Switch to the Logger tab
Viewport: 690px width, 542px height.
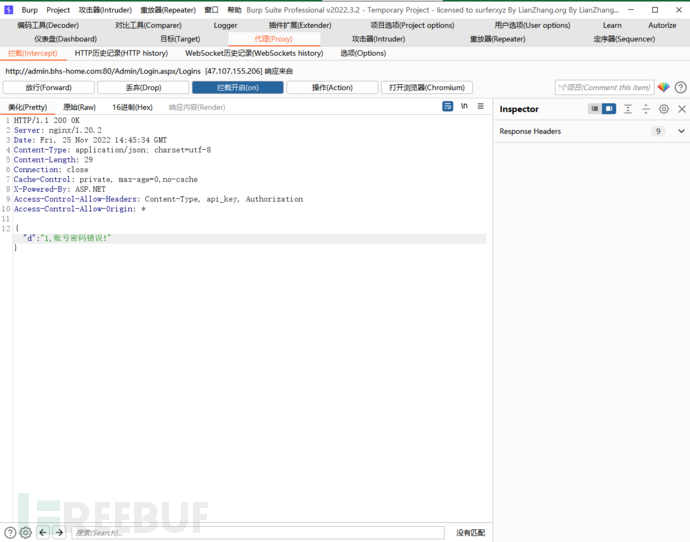click(x=225, y=26)
